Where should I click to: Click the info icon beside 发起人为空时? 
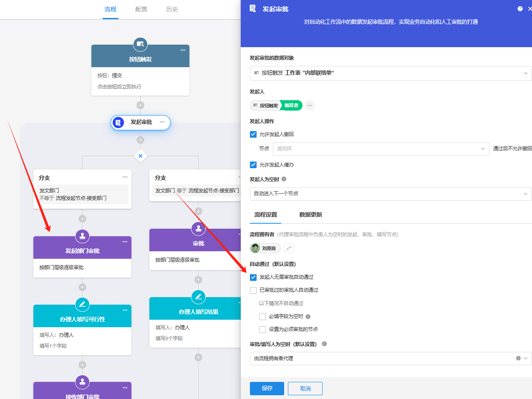coord(284,179)
